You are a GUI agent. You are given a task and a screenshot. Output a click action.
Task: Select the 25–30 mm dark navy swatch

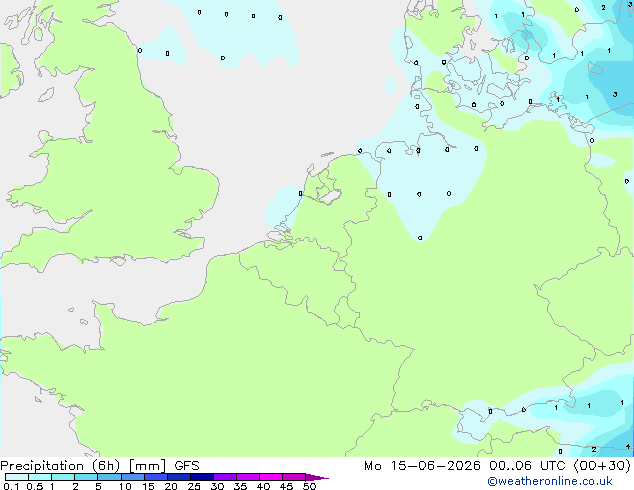202,477
